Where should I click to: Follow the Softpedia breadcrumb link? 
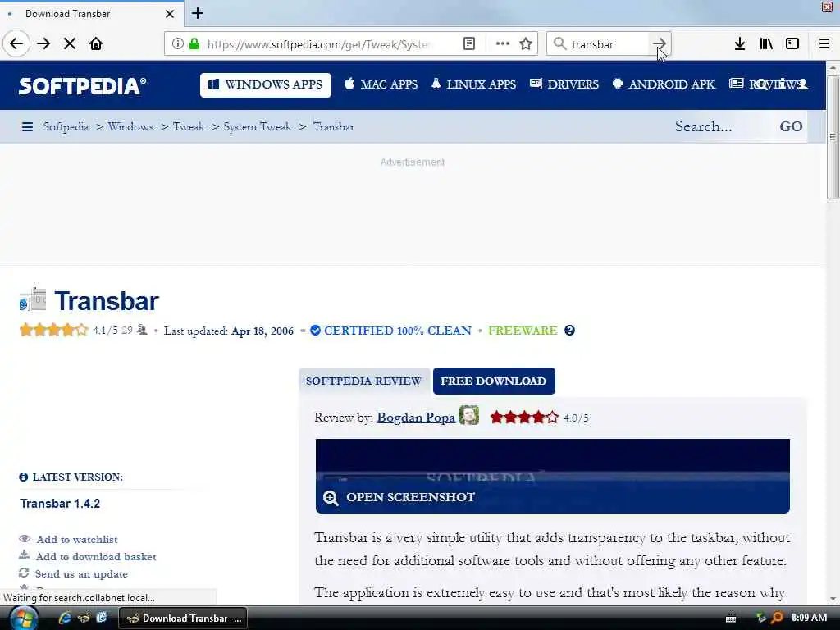pyautogui.click(x=66, y=127)
